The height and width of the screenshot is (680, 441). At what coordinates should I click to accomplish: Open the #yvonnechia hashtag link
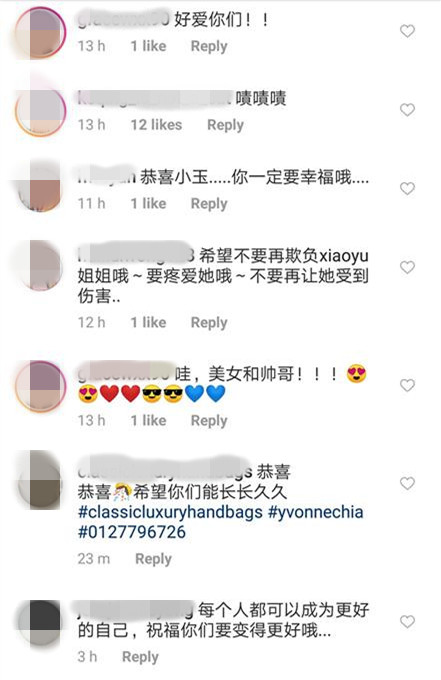coord(316,512)
